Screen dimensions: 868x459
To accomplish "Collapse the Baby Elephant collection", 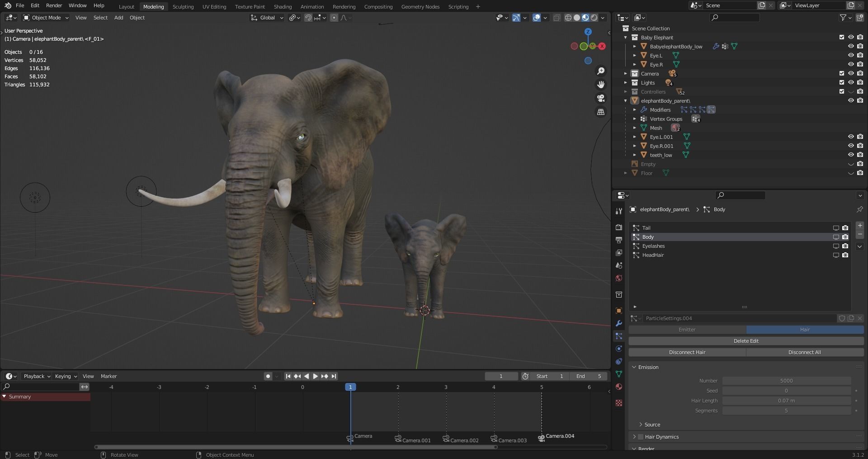I will pyautogui.click(x=626, y=38).
